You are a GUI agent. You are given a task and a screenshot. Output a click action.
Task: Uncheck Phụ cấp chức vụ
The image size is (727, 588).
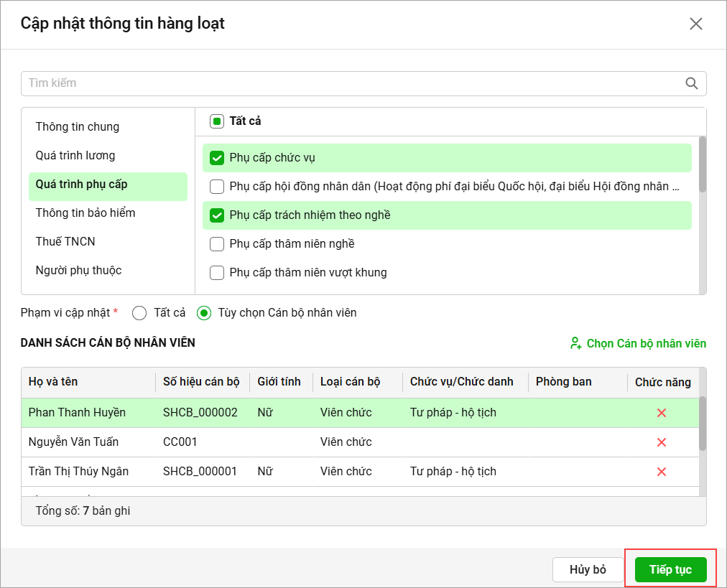[217, 158]
